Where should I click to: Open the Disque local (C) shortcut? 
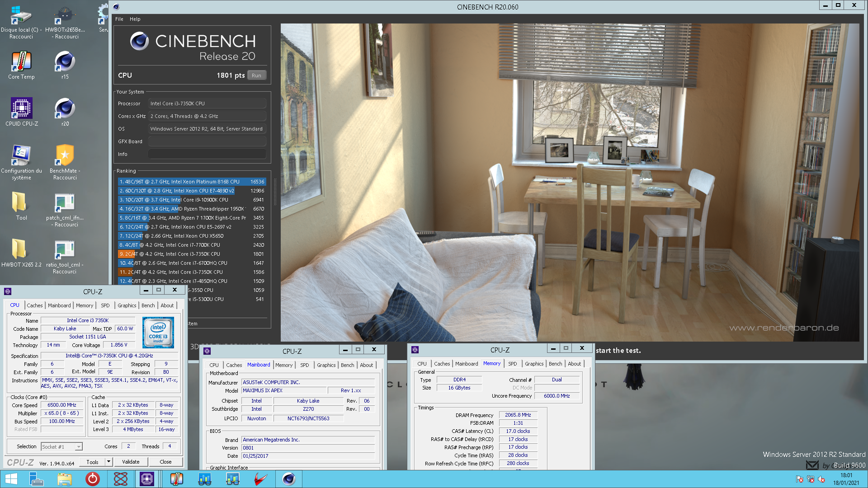[21, 22]
